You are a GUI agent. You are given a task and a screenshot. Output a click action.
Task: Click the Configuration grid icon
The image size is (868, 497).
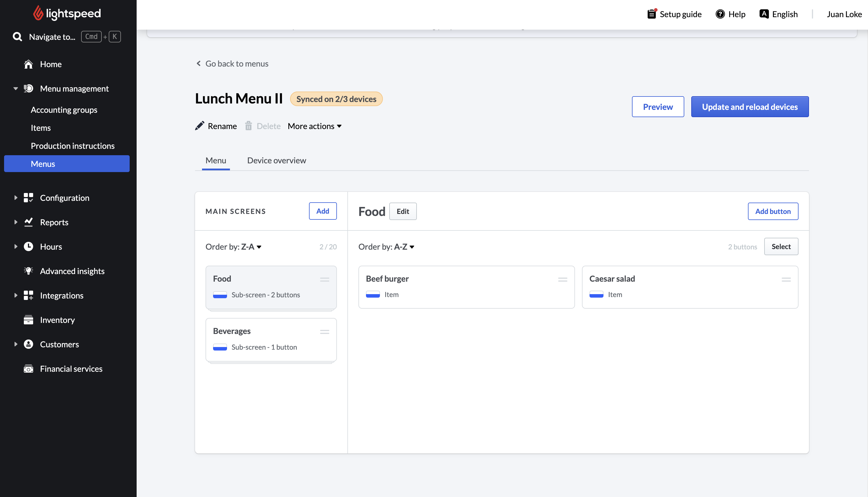pos(28,198)
